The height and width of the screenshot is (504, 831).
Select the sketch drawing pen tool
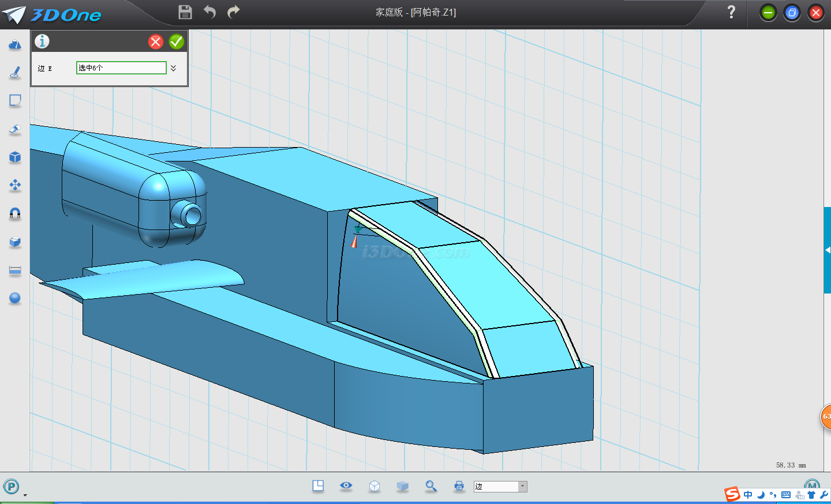click(15, 73)
